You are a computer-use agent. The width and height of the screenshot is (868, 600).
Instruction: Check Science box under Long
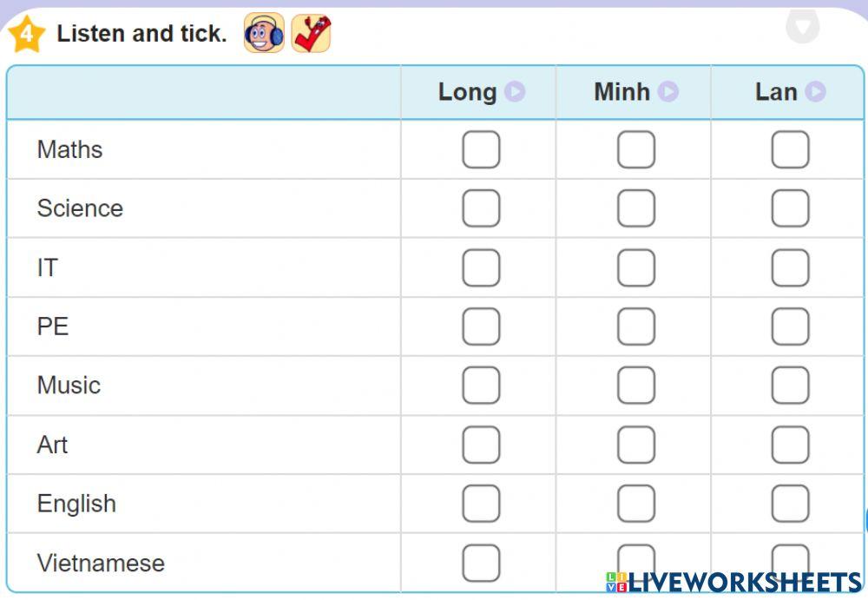pyautogui.click(x=481, y=208)
